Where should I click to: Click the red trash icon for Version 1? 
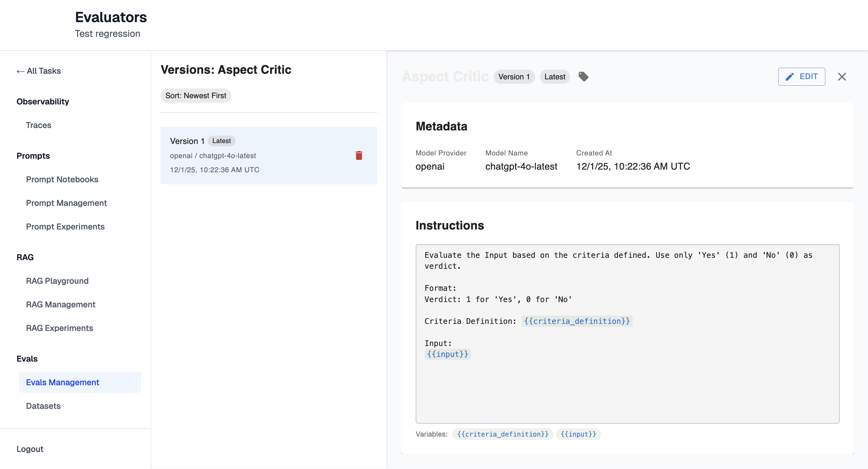tap(358, 155)
